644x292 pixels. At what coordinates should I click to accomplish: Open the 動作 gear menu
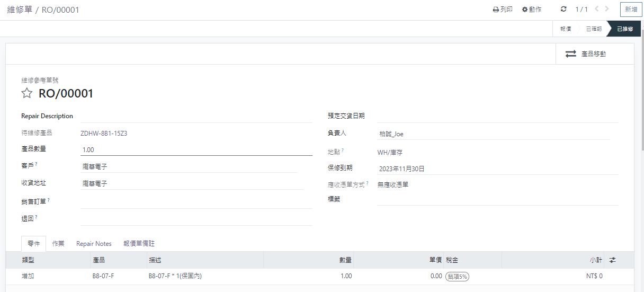531,10
